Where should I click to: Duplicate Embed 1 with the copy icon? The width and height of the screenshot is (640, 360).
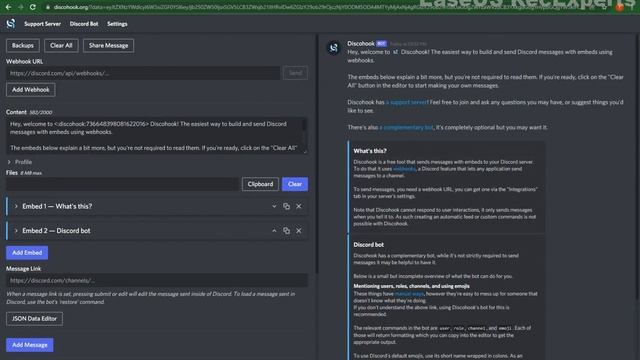(287, 206)
